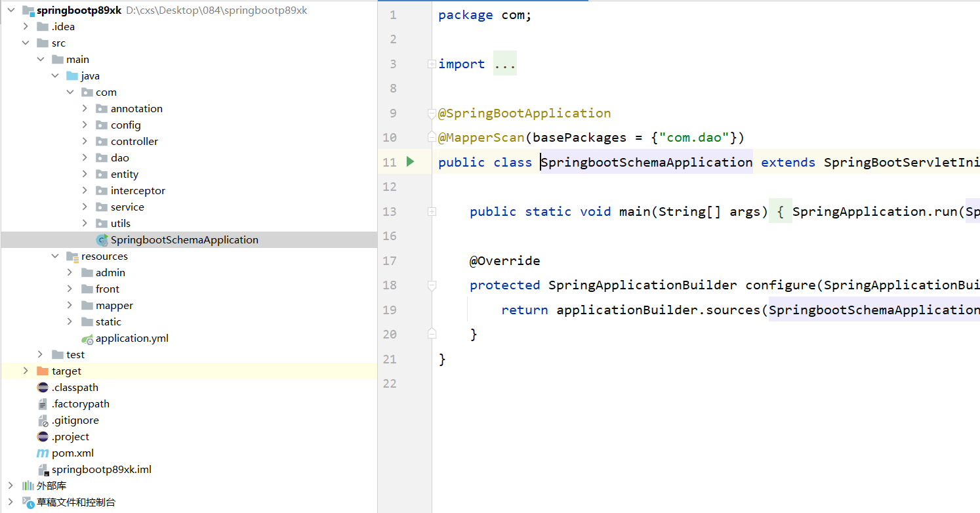This screenshot has width=980, height=513.
Task: Click the pom.xml Maven icon
Action: [x=43, y=453]
